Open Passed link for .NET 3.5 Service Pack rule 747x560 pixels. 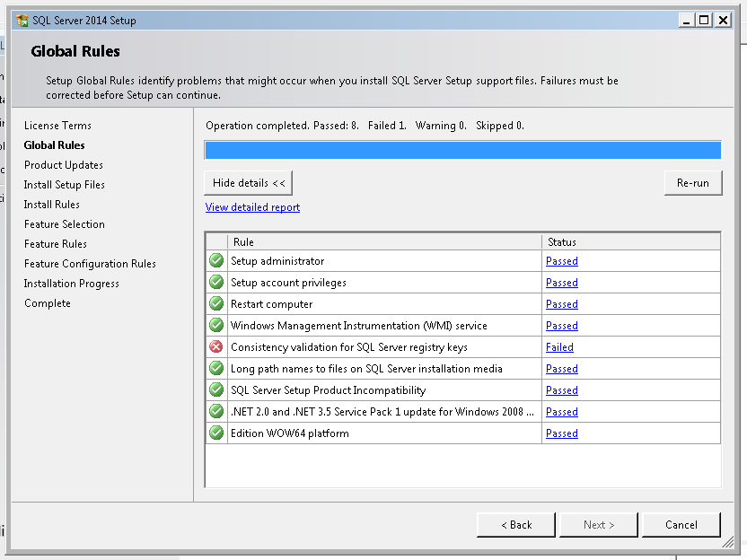pyautogui.click(x=562, y=411)
